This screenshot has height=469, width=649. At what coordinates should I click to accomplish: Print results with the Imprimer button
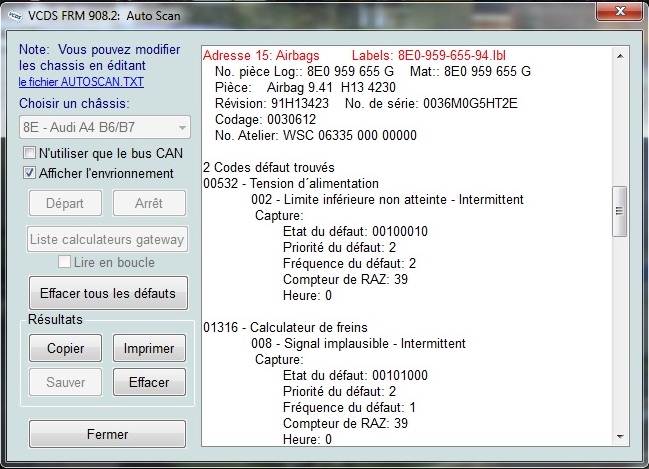point(149,348)
